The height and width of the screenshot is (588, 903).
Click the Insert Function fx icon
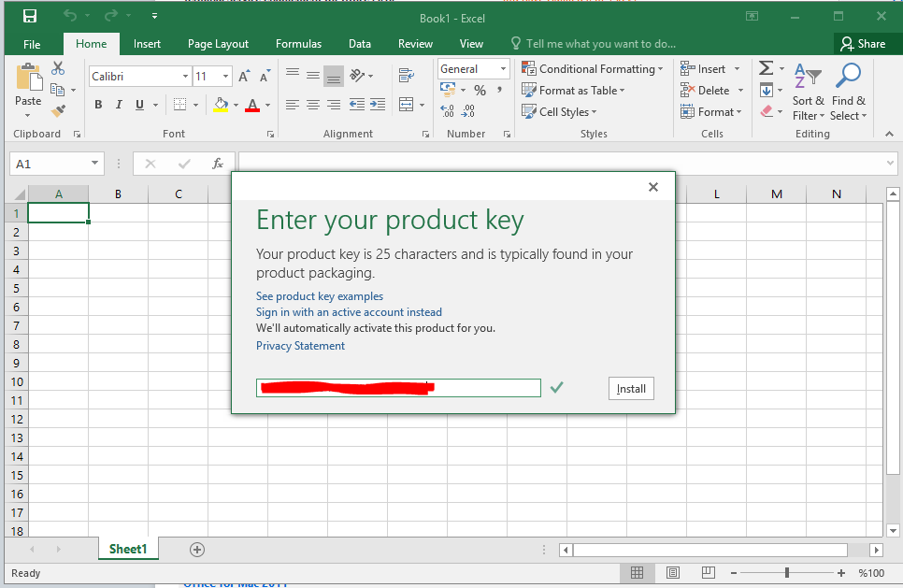pos(218,164)
